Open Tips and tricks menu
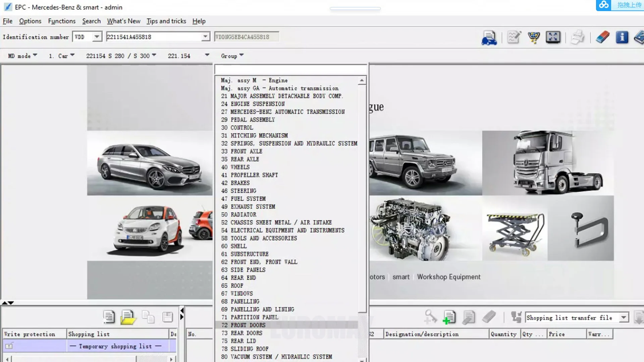Image resolution: width=644 pixels, height=362 pixels. 166,21
